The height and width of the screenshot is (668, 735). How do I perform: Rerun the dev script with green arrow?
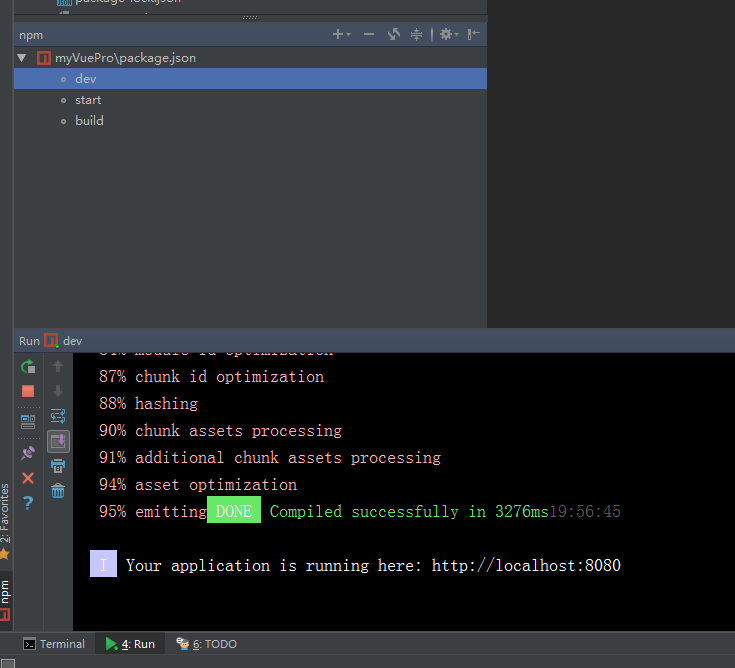pyautogui.click(x=28, y=367)
